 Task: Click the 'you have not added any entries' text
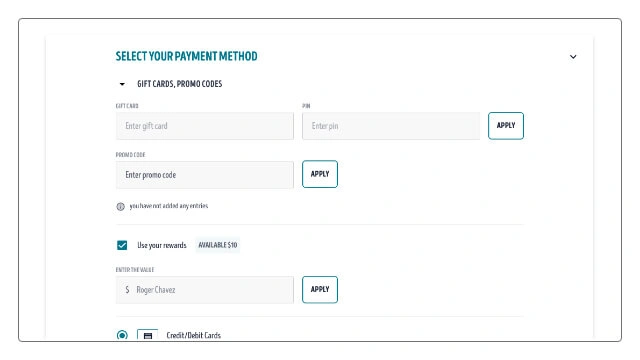[169, 206]
